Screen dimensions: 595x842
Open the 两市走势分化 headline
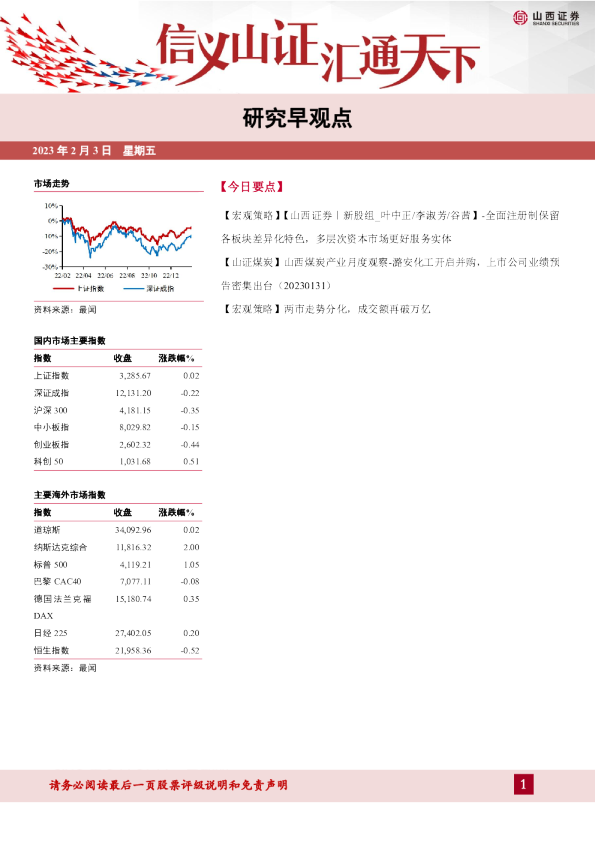(x=326, y=309)
